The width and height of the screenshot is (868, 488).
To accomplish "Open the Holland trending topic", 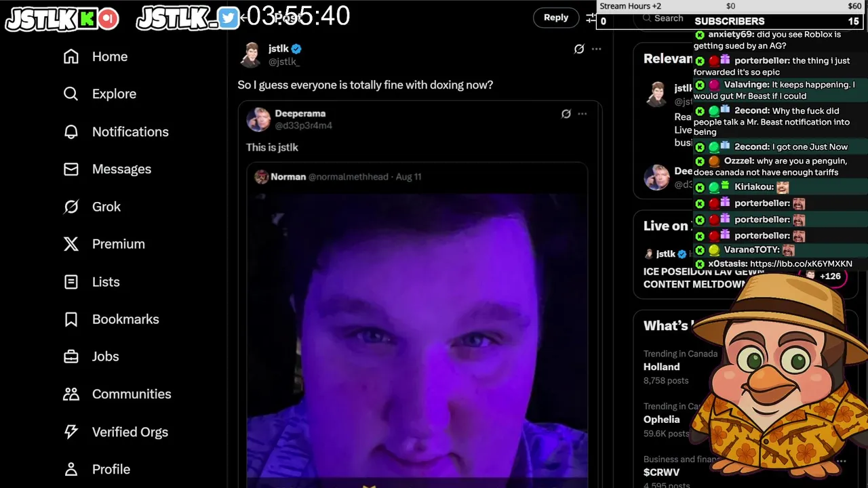I will (x=661, y=367).
